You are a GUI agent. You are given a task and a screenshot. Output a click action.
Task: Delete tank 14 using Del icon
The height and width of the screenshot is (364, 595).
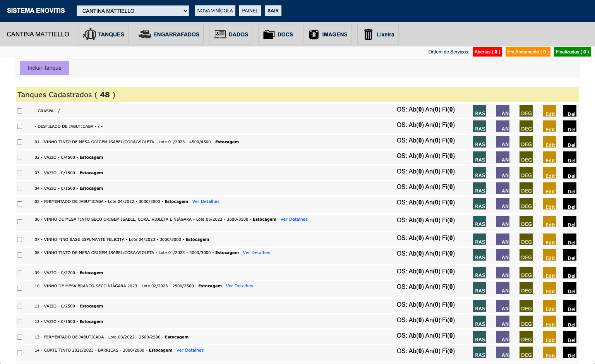coord(569,352)
